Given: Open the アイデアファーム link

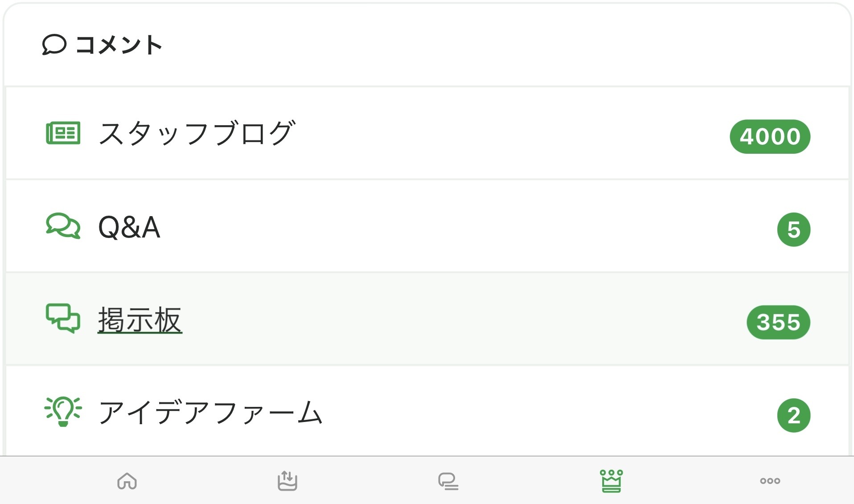Looking at the screenshot, I should click(210, 412).
